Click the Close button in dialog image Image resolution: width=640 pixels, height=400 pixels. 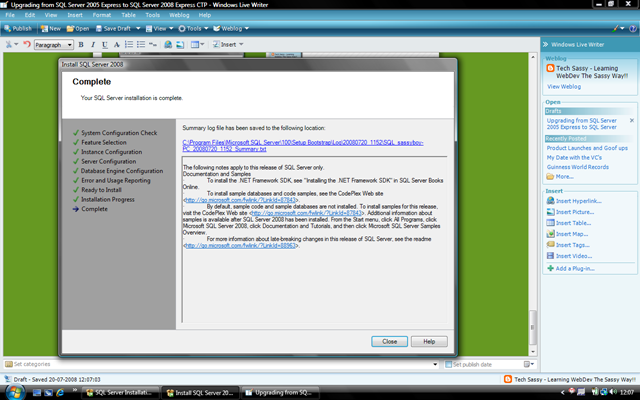tap(389, 342)
